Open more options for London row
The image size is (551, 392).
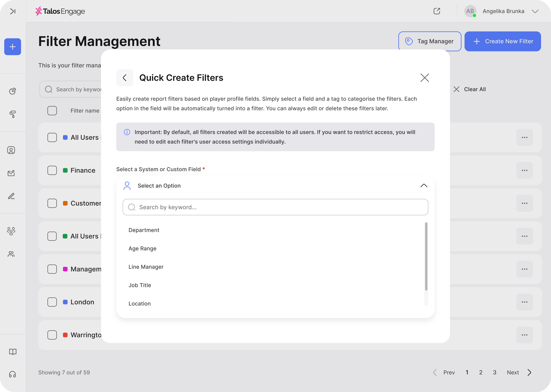pos(525,302)
